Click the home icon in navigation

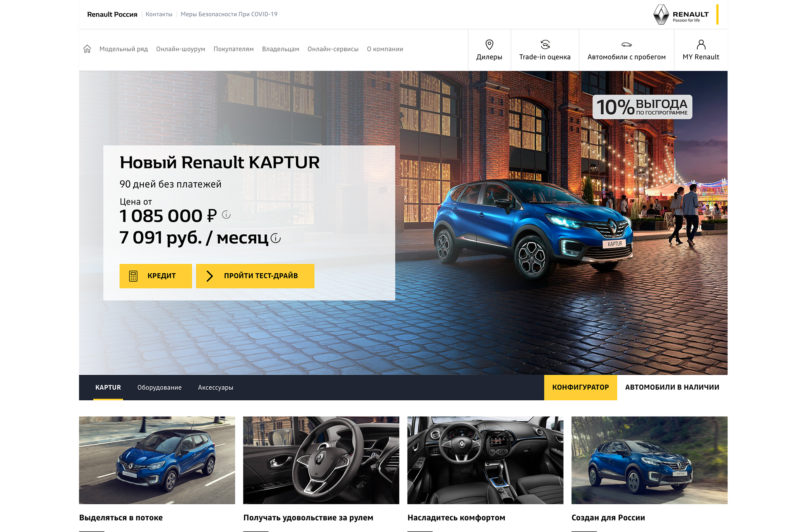[x=87, y=49]
